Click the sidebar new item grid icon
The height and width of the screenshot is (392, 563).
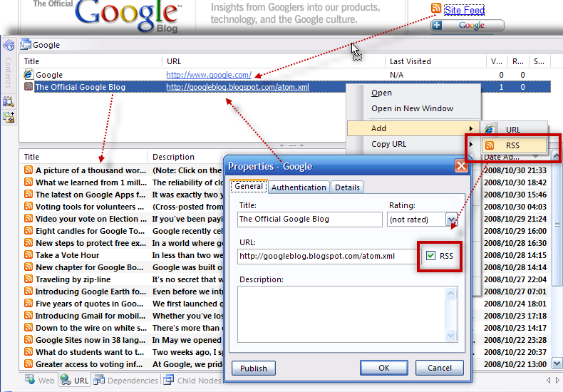pyautogui.click(x=9, y=117)
